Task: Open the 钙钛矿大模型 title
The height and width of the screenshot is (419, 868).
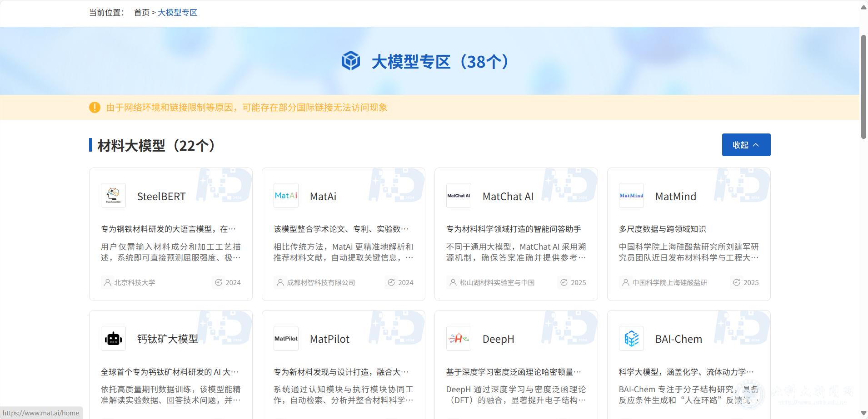Action: coord(168,339)
